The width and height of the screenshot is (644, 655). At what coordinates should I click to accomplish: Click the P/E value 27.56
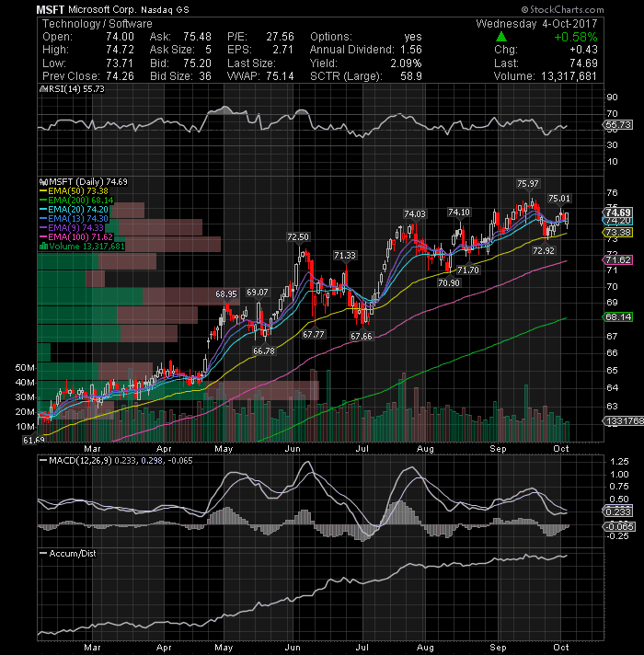[x=281, y=37]
